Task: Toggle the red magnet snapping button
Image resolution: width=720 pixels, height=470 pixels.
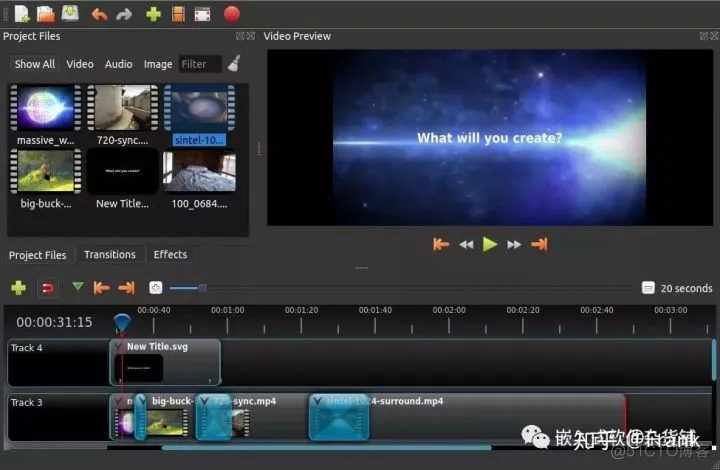Action: (48, 288)
